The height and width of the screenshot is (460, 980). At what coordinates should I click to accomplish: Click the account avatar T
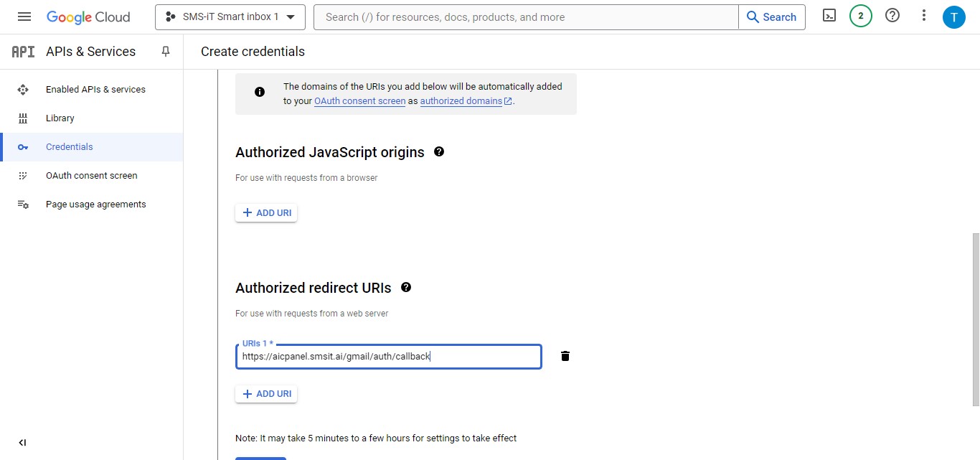[954, 17]
